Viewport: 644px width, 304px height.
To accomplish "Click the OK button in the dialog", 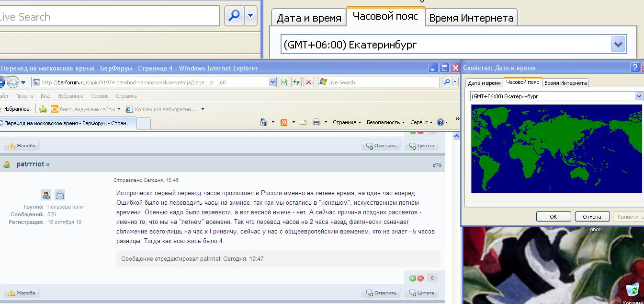I will (x=553, y=217).
